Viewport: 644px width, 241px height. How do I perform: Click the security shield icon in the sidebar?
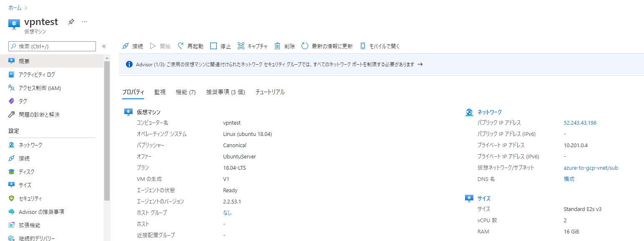pyautogui.click(x=12, y=198)
